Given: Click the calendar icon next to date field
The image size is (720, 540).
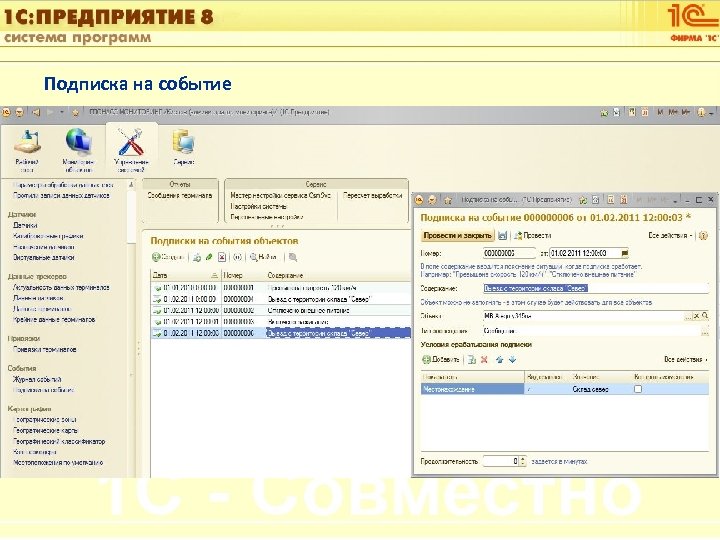Looking at the screenshot, I should (x=624, y=253).
